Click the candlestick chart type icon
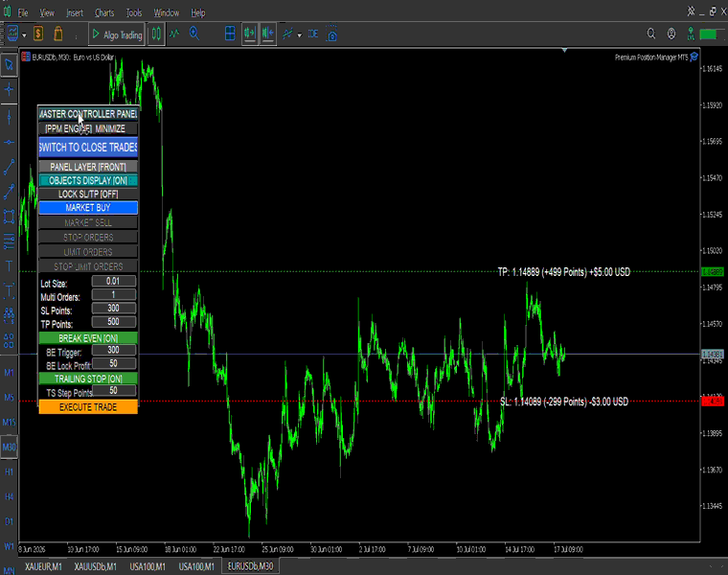728x575 pixels. (x=156, y=34)
